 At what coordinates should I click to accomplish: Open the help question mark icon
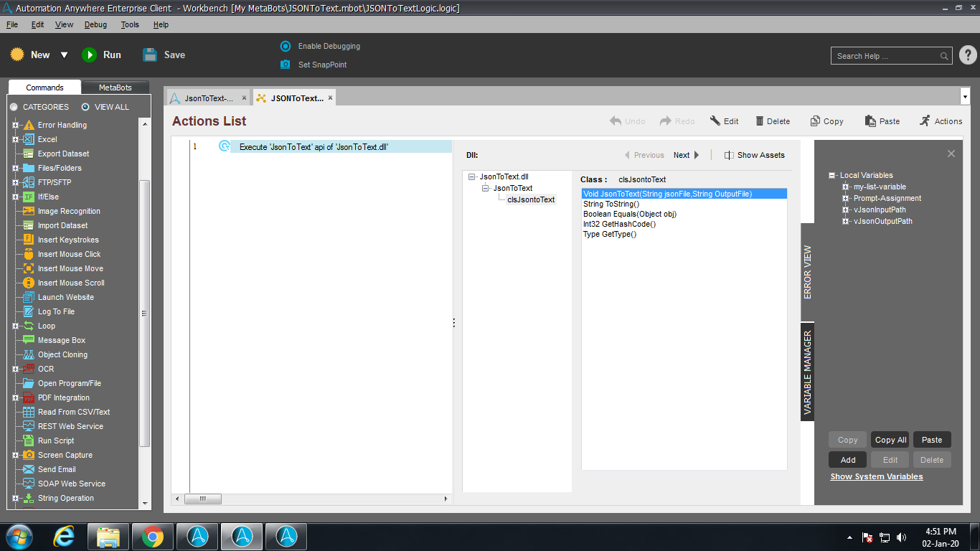point(968,55)
